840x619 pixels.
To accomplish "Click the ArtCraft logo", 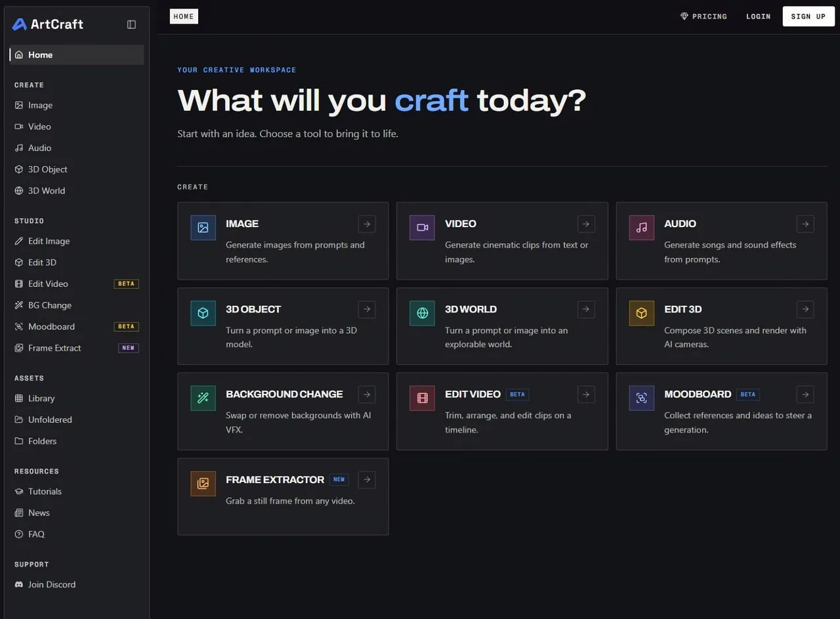I will tap(48, 24).
